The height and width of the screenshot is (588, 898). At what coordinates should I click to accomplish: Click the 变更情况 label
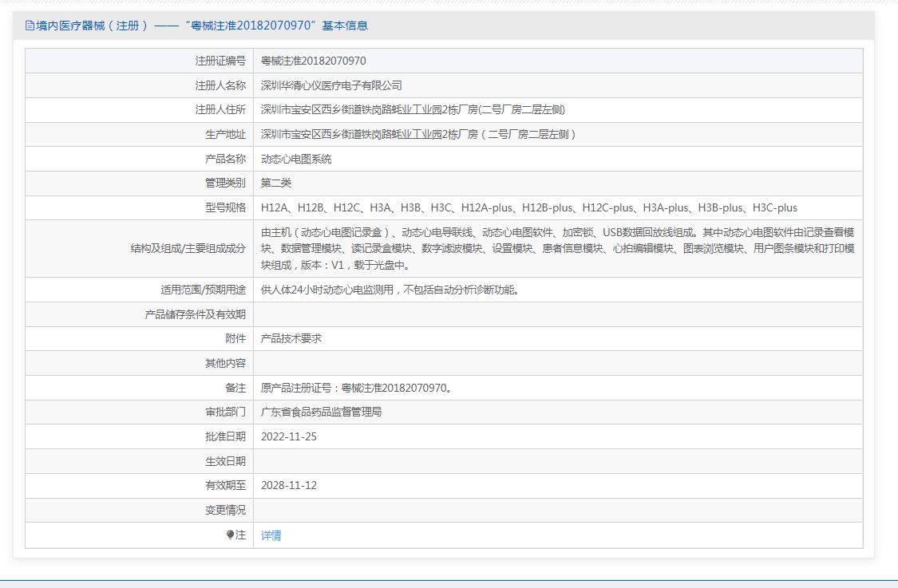[226, 510]
